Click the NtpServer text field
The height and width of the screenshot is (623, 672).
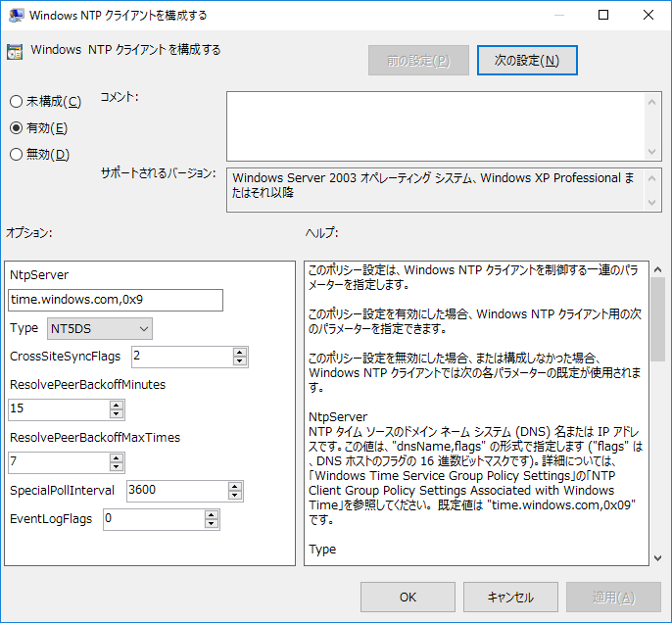coord(116,300)
